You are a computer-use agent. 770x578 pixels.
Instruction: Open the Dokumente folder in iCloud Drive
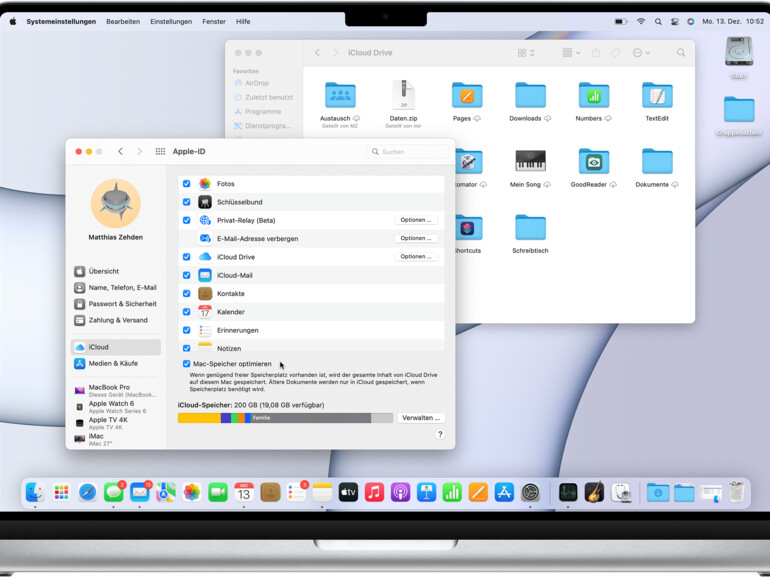[657, 161]
